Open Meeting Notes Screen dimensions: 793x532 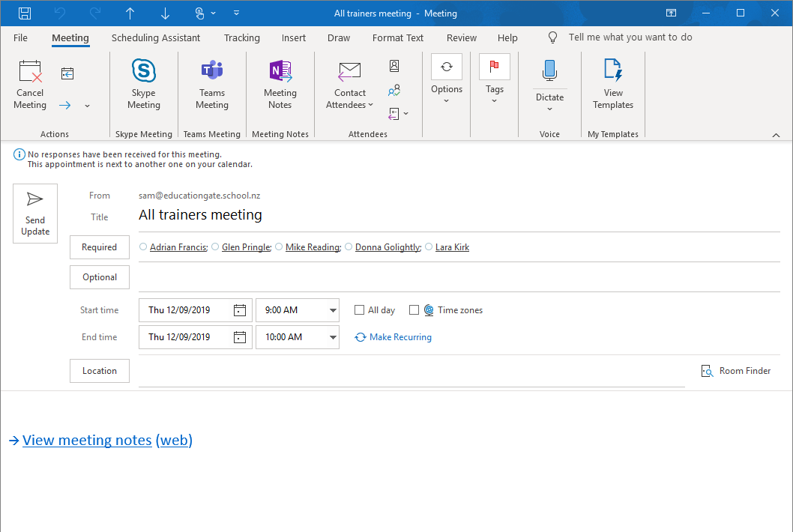280,82
